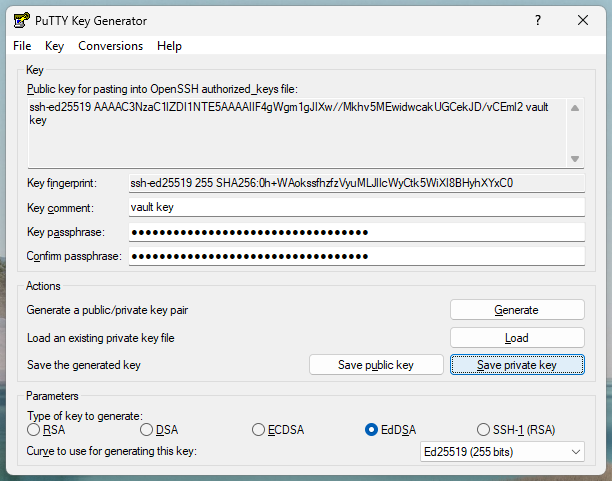Select the EdDSA radio button
The height and width of the screenshot is (481, 612).
[374, 430]
